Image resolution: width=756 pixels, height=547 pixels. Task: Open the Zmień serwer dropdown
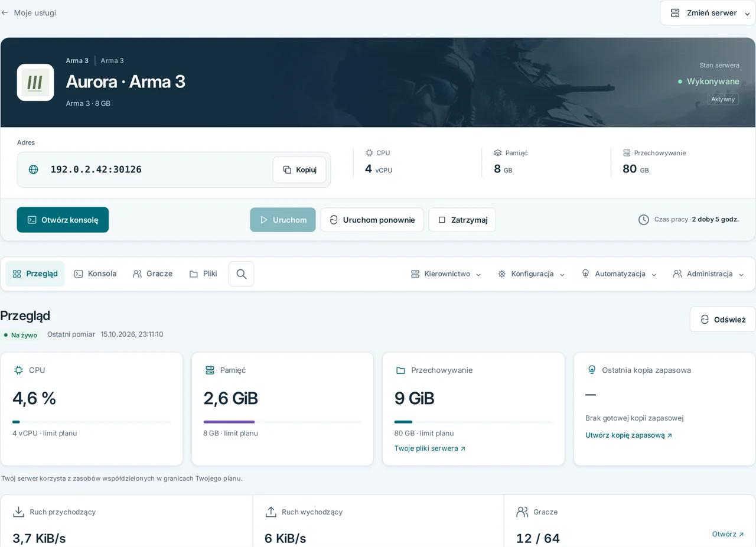pos(708,13)
